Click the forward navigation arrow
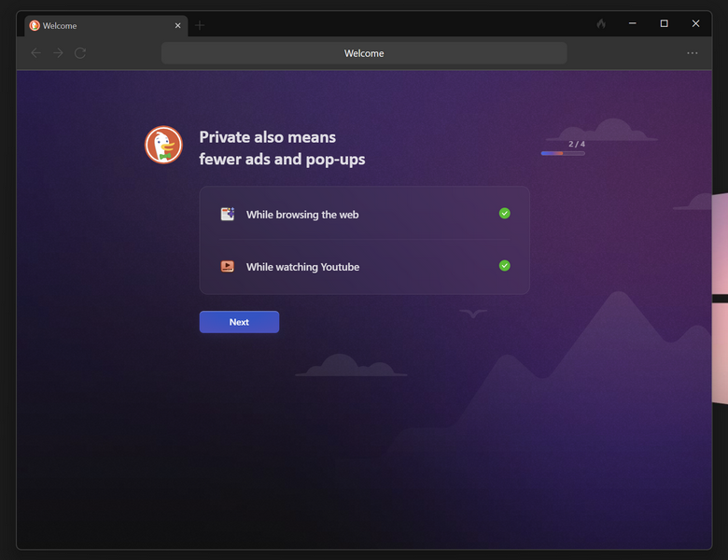 (58, 53)
